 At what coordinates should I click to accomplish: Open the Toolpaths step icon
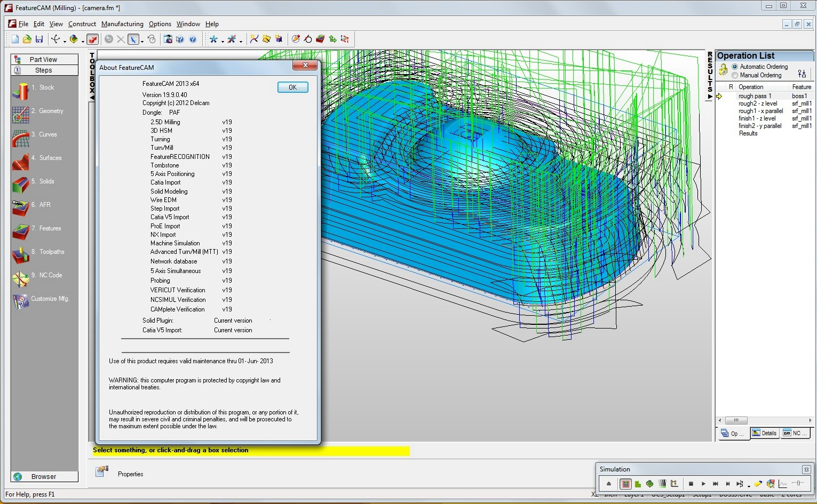coord(20,255)
